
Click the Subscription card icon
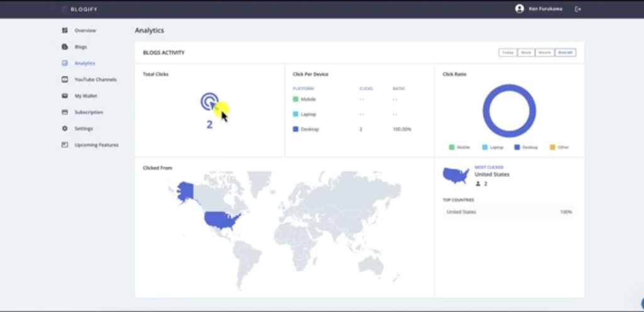click(64, 112)
